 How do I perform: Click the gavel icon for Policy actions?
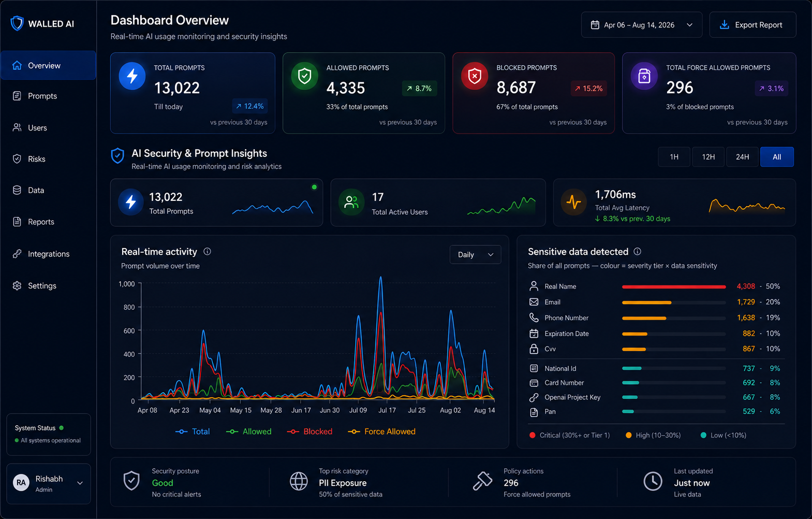click(483, 481)
